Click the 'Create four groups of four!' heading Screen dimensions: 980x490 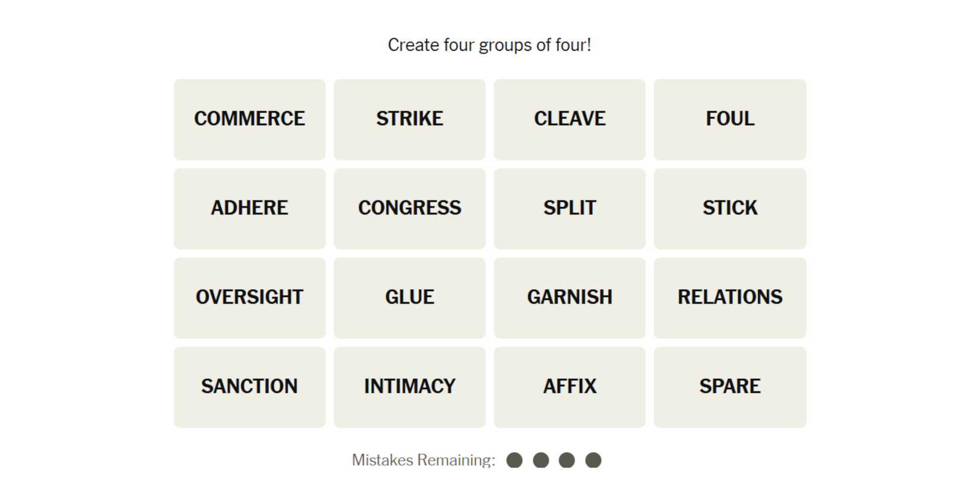(x=489, y=45)
